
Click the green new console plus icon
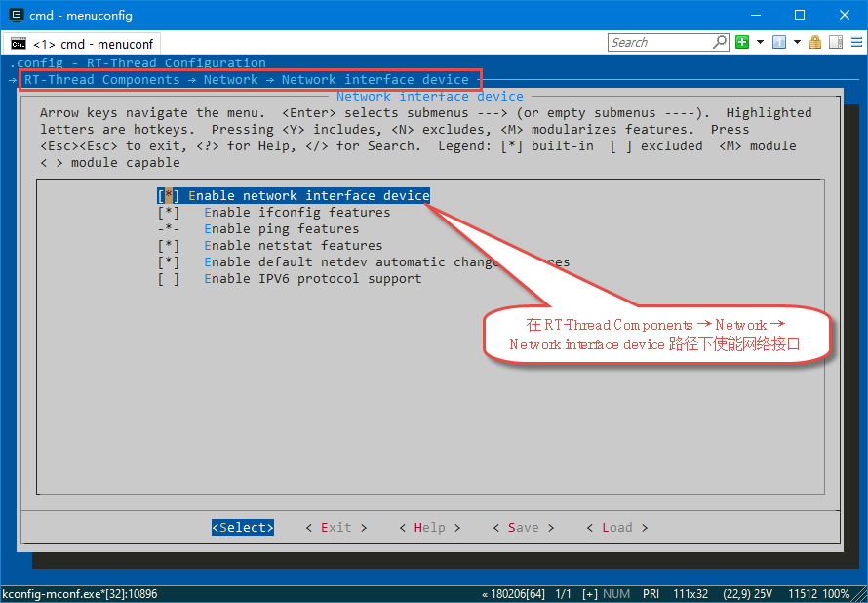(x=742, y=43)
